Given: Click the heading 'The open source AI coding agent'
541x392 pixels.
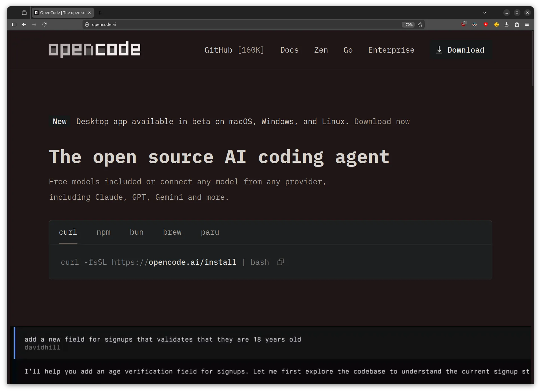Looking at the screenshot, I should (x=219, y=157).
